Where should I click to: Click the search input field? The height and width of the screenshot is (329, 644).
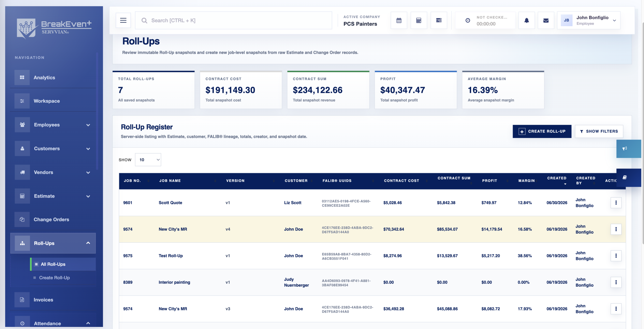coord(233,20)
